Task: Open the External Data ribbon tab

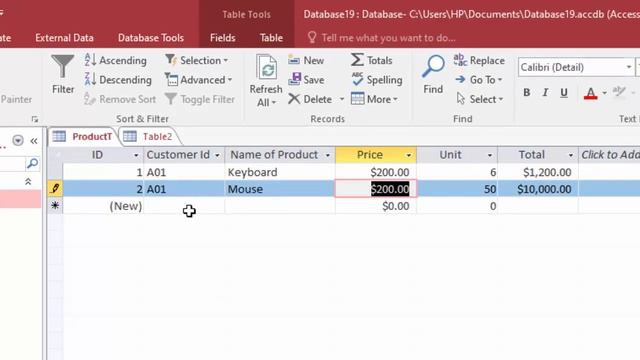Action: coord(64,38)
